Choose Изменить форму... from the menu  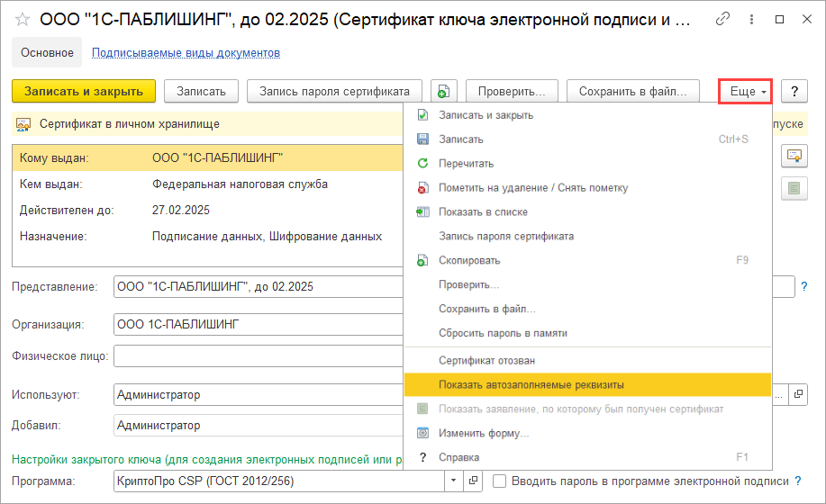pyautogui.click(x=587, y=433)
